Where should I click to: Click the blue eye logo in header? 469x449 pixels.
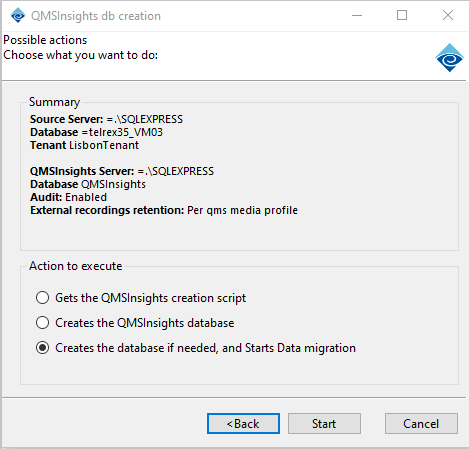449,58
